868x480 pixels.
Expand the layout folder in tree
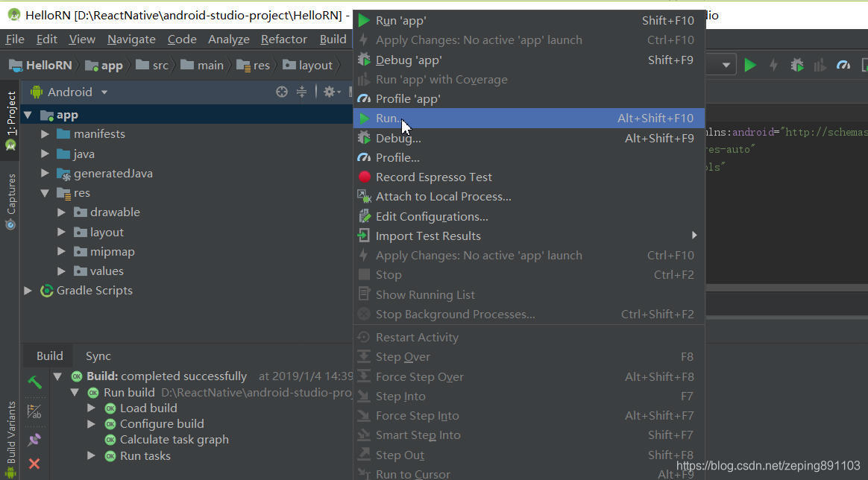point(61,233)
